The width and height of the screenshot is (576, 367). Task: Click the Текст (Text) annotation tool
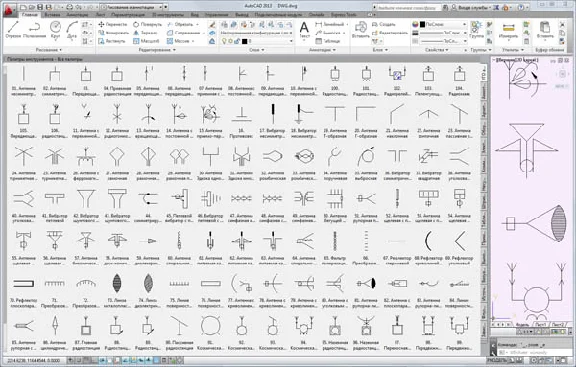[x=304, y=30]
